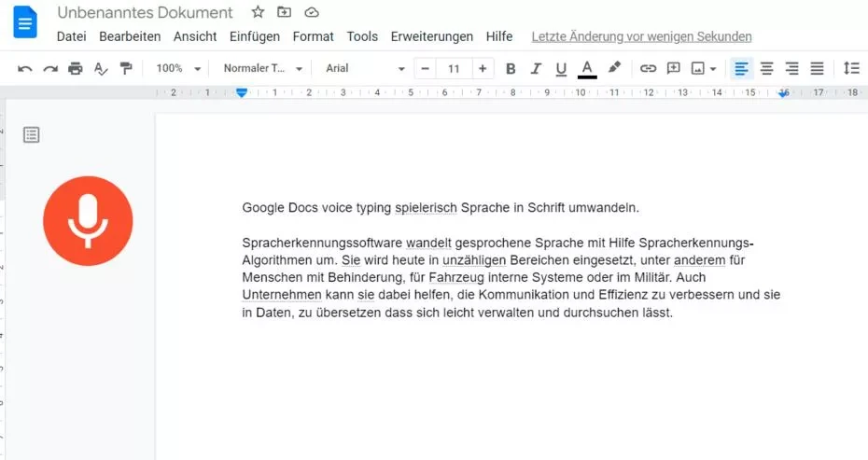The height and width of the screenshot is (460, 868).
Task: Open the Tools menu
Action: pos(362,36)
